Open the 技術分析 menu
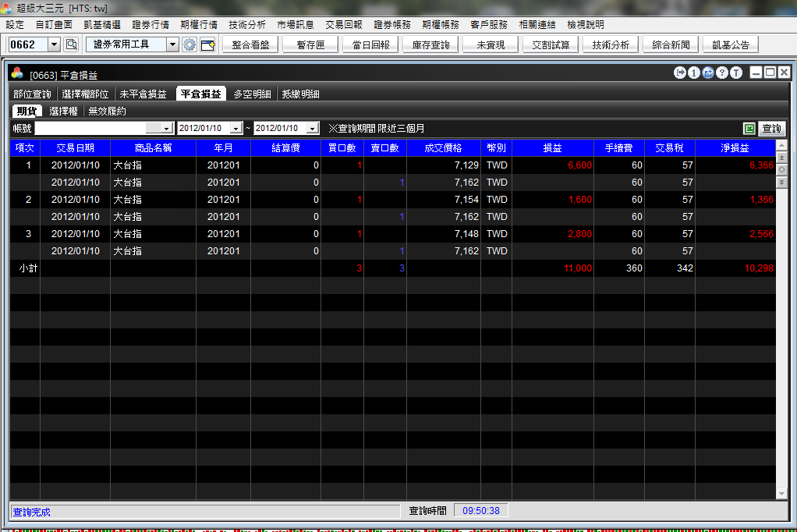 click(247, 24)
